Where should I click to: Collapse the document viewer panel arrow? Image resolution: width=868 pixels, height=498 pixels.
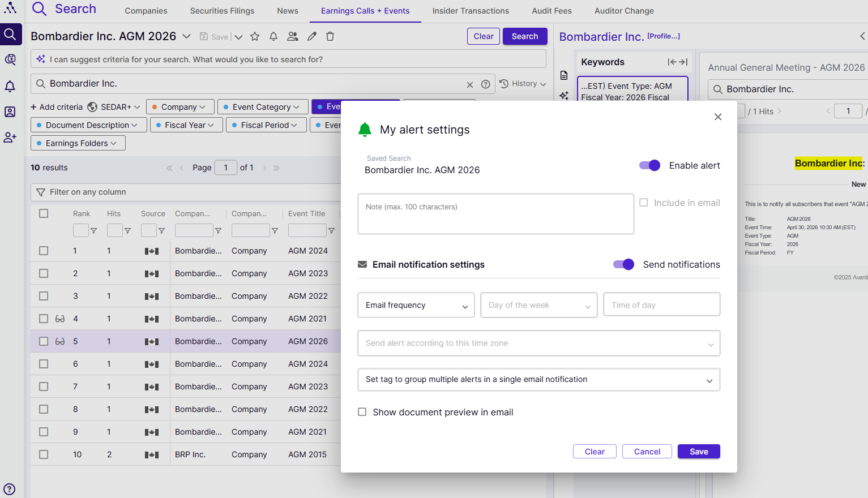click(x=862, y=36)
